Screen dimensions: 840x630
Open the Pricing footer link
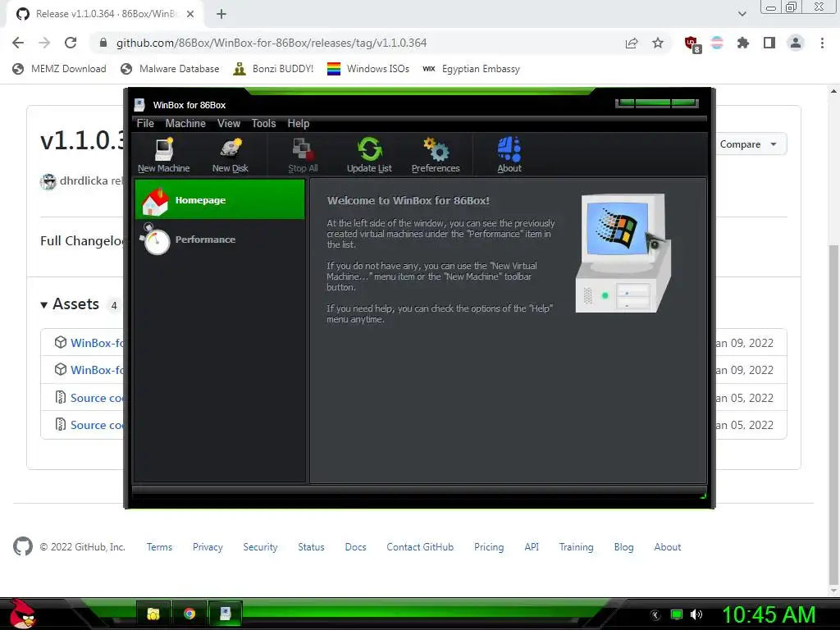[x=489, y=547]
